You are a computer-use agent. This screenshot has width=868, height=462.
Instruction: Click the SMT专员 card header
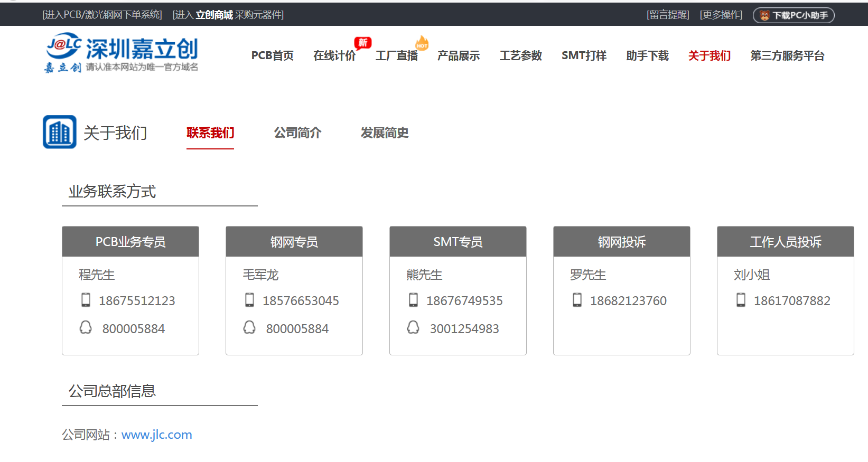coord(458,242)
